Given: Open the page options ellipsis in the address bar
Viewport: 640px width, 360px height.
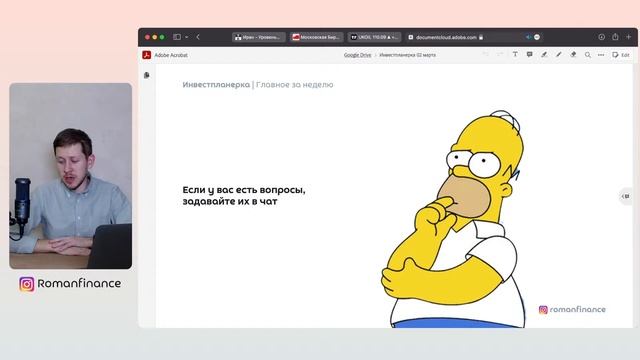Looking at the screenshot, I should (x=537, y=37).
